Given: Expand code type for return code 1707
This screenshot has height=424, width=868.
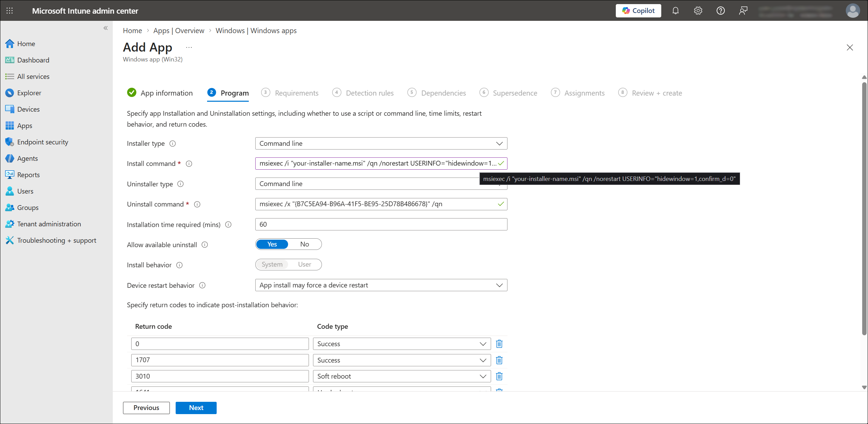Looking at the screenshot, I should coord(402,360).
